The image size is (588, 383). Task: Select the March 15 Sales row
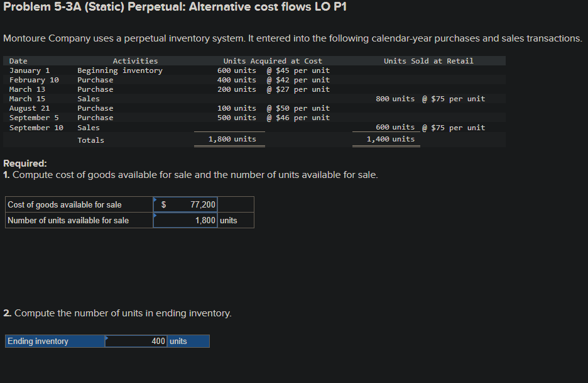point(88,98)
